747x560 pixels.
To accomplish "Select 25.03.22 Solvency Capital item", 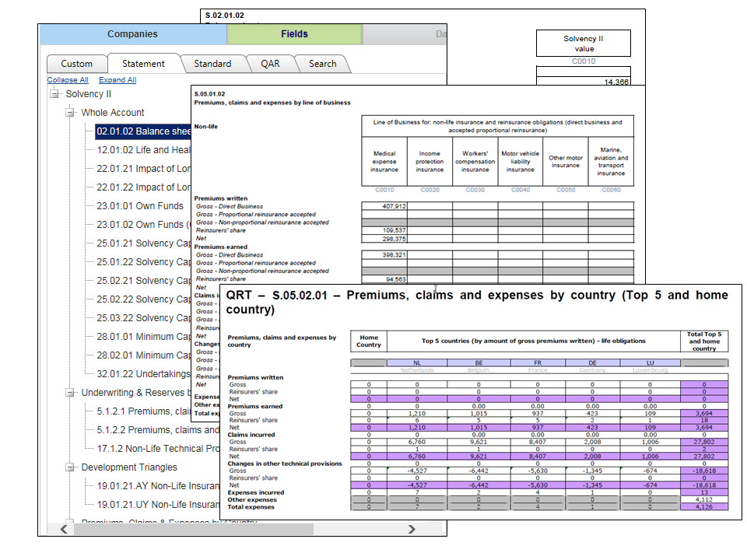I will coord(143,317).
